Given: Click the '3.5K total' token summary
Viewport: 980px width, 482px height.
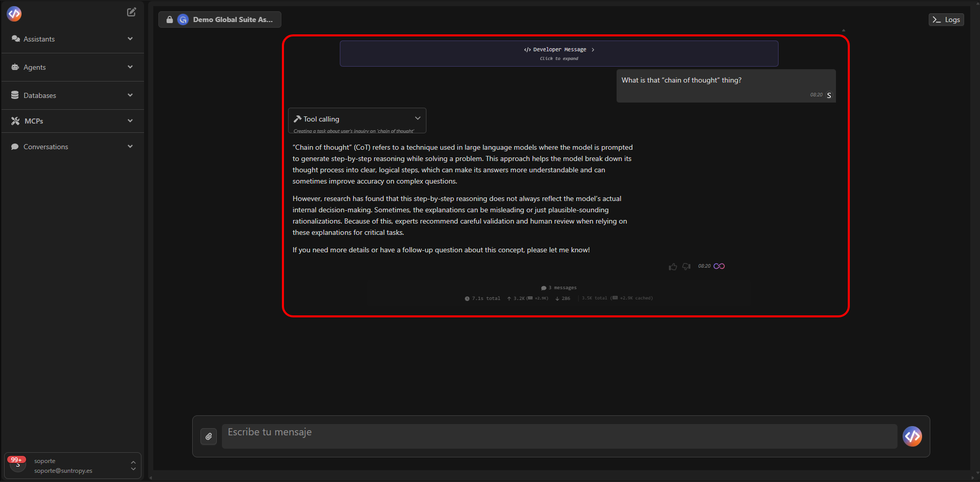Looking at the screenshot, I should point(595,298).
